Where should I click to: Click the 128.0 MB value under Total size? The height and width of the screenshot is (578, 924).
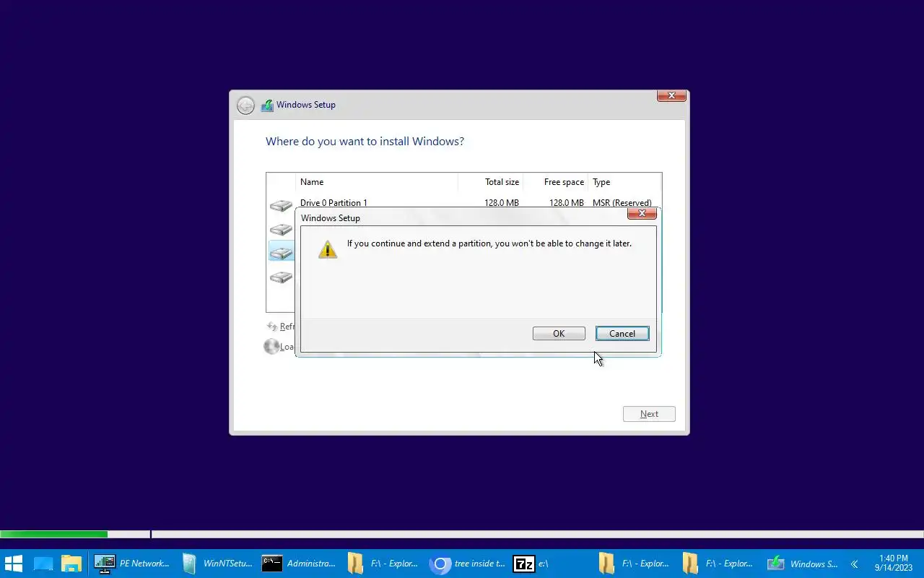pyautogui.click(x=502, y=203)
